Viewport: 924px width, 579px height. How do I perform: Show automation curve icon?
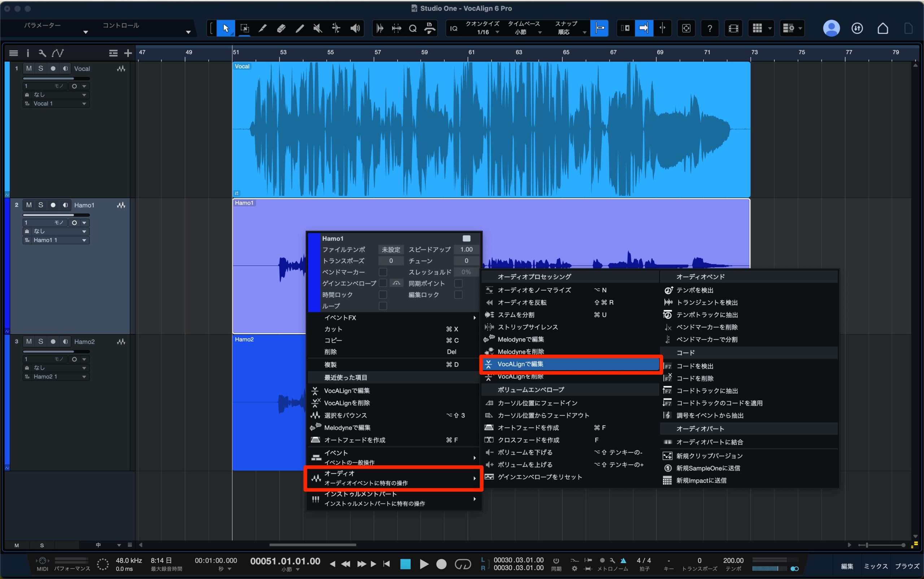click(58, 53)
